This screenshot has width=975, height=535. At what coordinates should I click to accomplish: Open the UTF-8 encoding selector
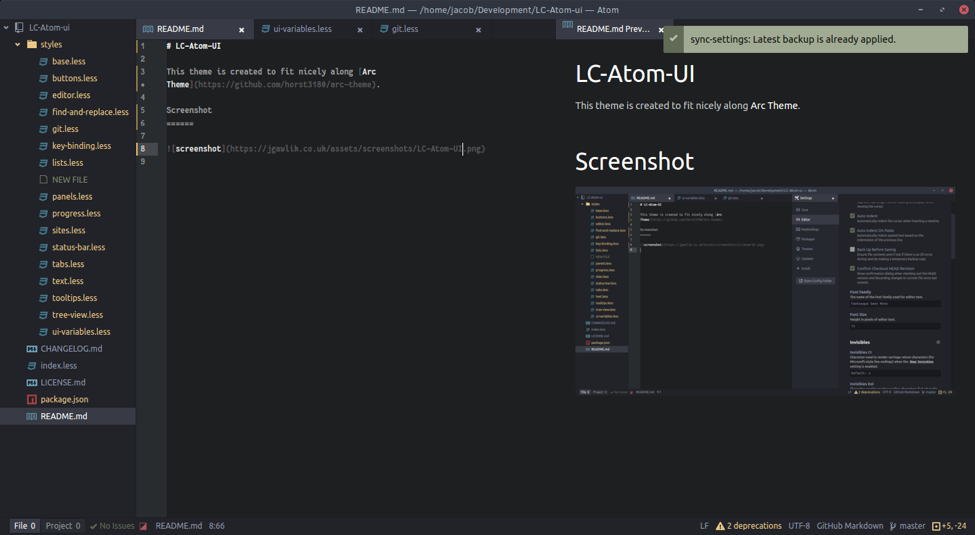coord(799,526)
